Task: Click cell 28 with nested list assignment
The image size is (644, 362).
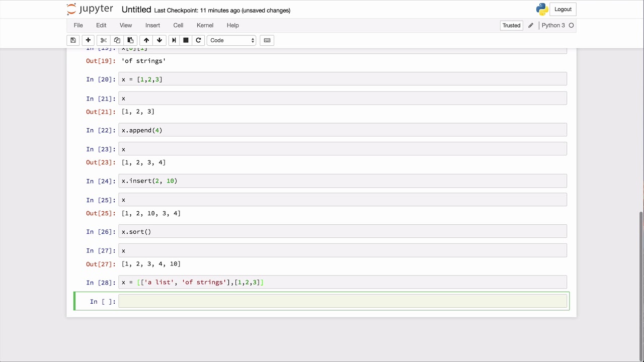Action: 343,282
